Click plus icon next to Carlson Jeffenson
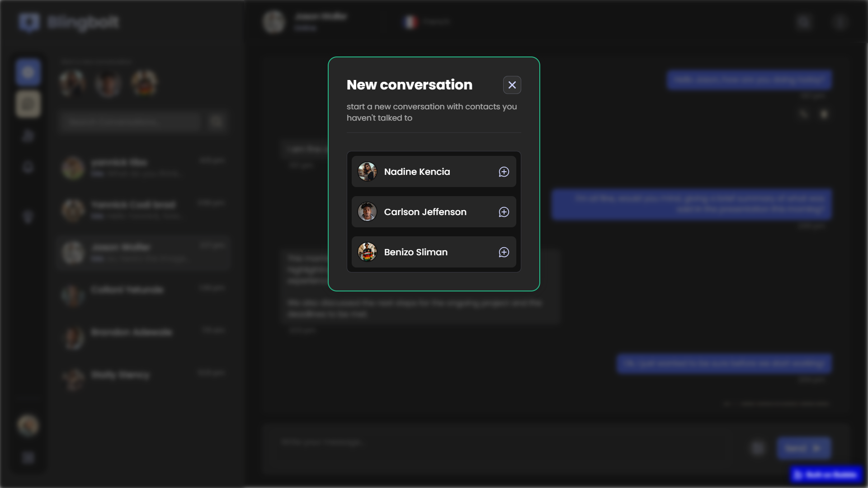 [x=504, y=212]
